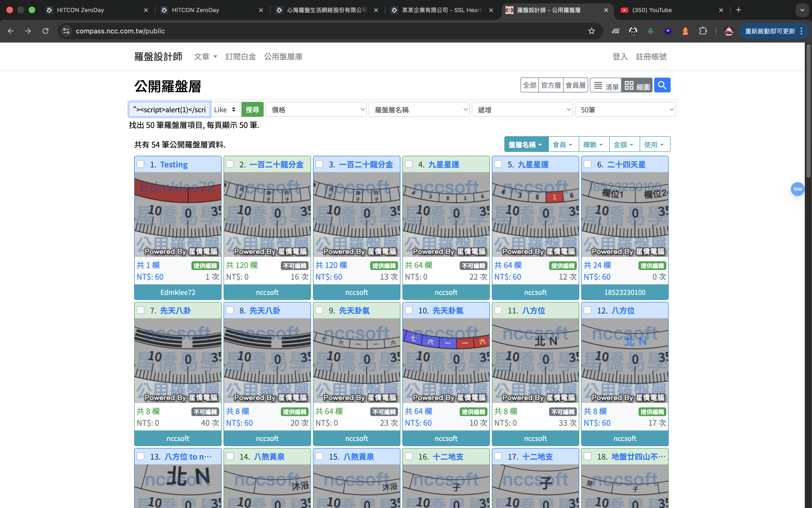Click the orange figure extension icon
Image resolution: width=812 pixels, height=508 pixels.
click(x=685, y=31)
